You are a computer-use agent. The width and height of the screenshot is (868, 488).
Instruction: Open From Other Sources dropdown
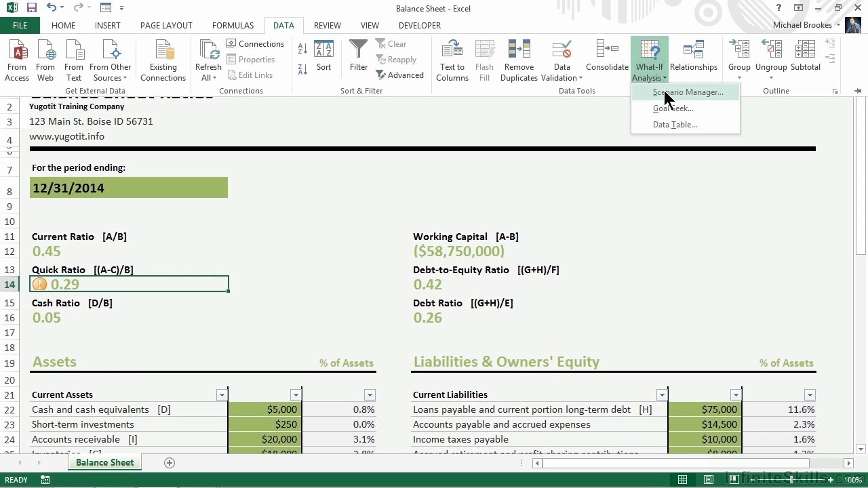[x=111, y=61]
